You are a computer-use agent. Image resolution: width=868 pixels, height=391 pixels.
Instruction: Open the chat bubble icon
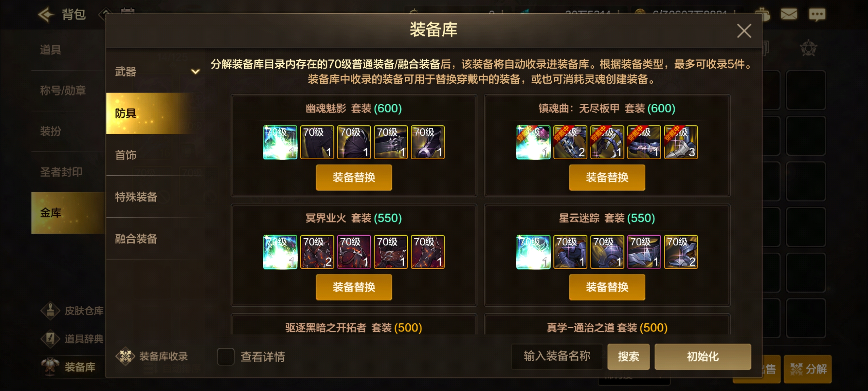coord(817,14)
